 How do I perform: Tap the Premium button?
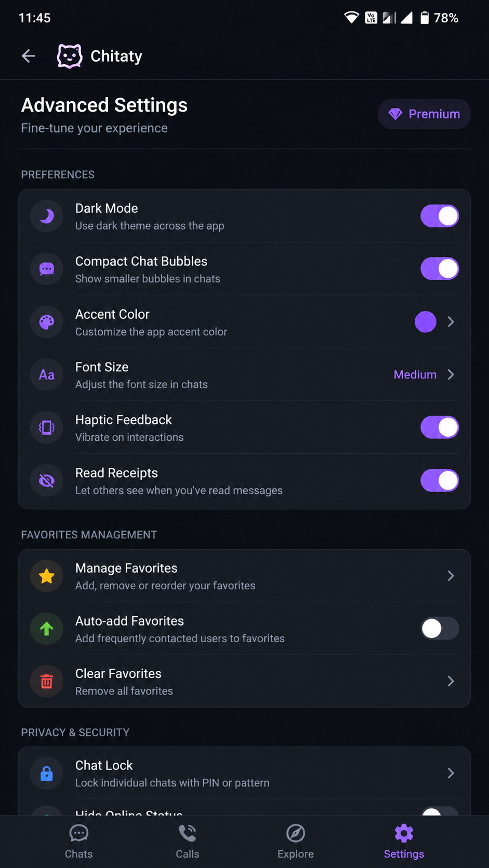coord(424,114)
